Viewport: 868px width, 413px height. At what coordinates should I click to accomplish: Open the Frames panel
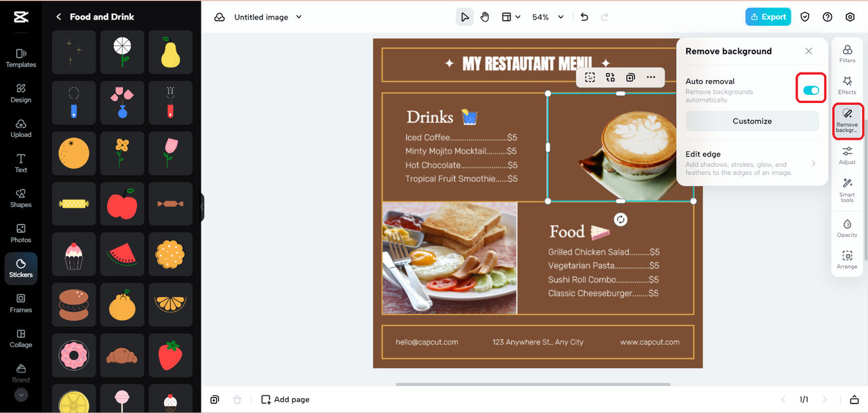click(21, 303)
